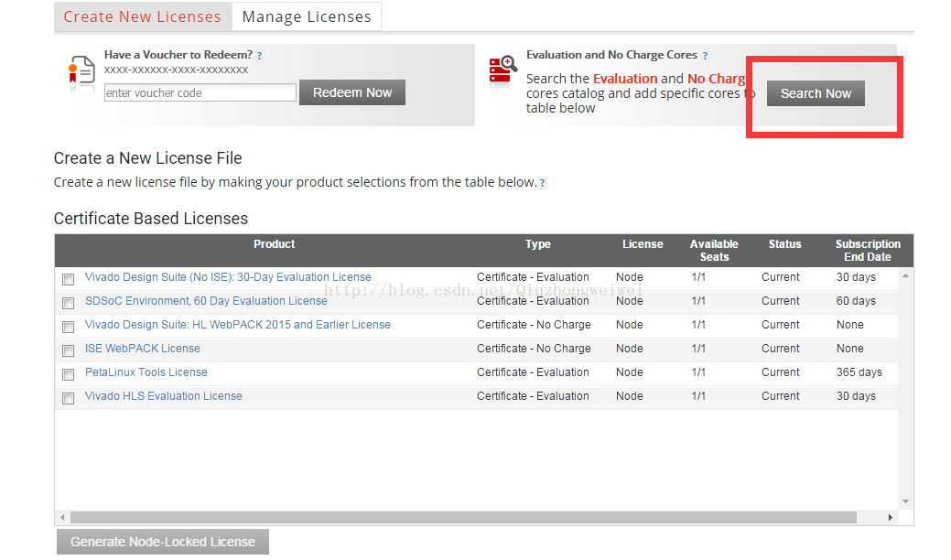Open the help icon beside Voucher to Redeem
This screenshot has height=560, width=951.
[x=260, y=56]
